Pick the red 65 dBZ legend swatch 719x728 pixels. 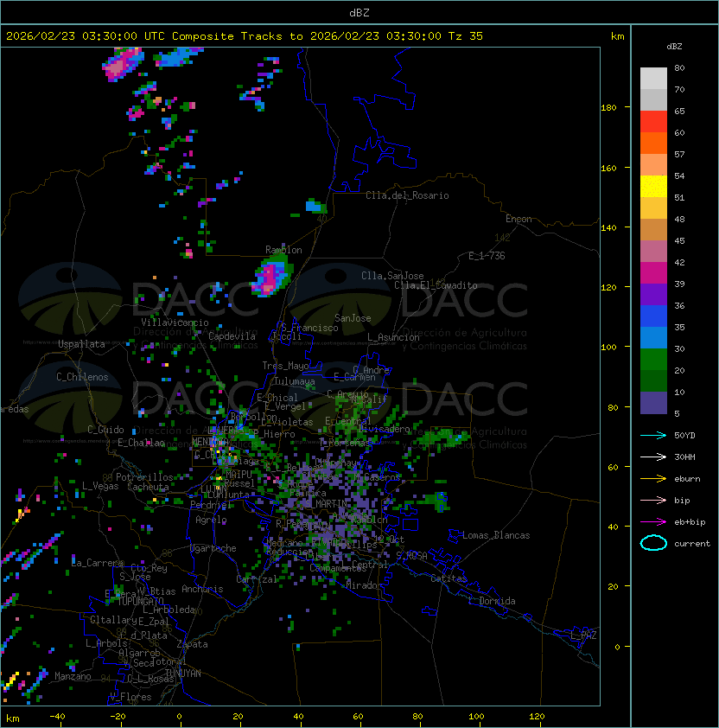(653, 121)
